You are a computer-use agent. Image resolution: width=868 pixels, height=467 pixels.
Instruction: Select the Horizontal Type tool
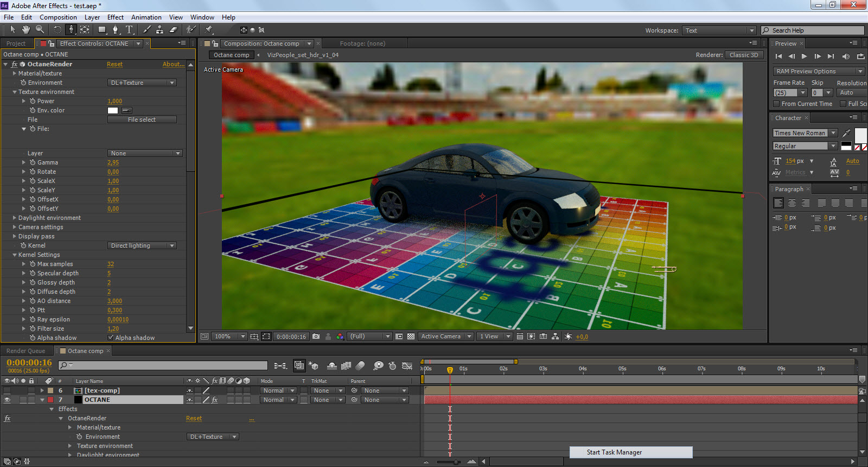(129, 30)
